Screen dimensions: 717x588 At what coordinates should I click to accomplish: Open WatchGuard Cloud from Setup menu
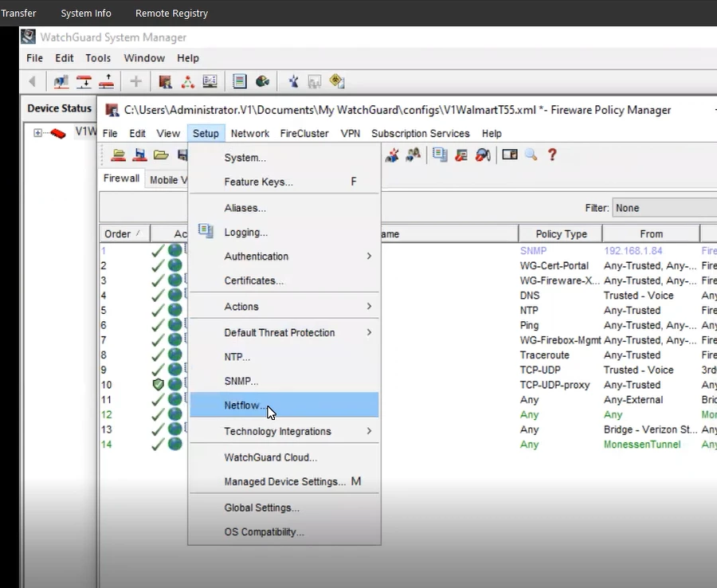[x=284, y=457]
